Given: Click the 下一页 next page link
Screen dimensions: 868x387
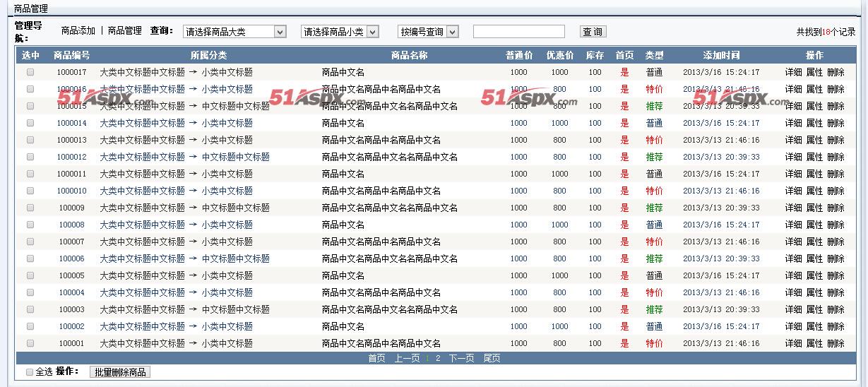Looking at the screenshot, I should (461, 359).
